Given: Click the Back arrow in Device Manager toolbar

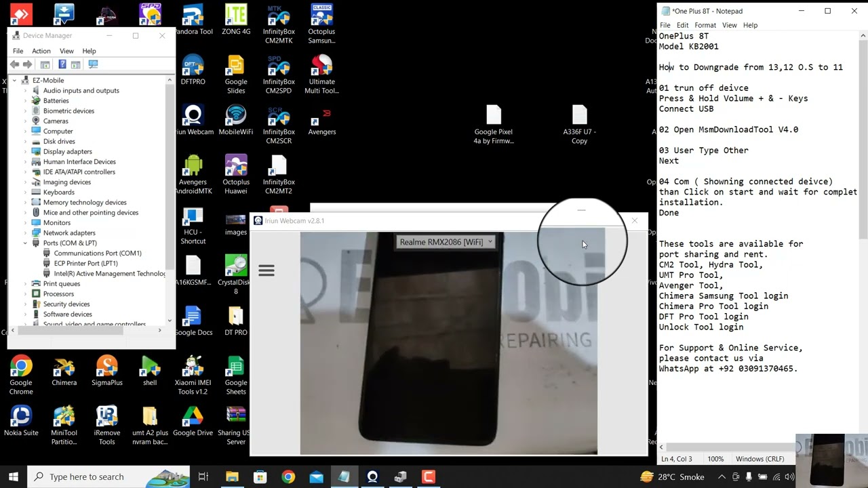Looking at the screenshot, I should [x=14, y=64].
